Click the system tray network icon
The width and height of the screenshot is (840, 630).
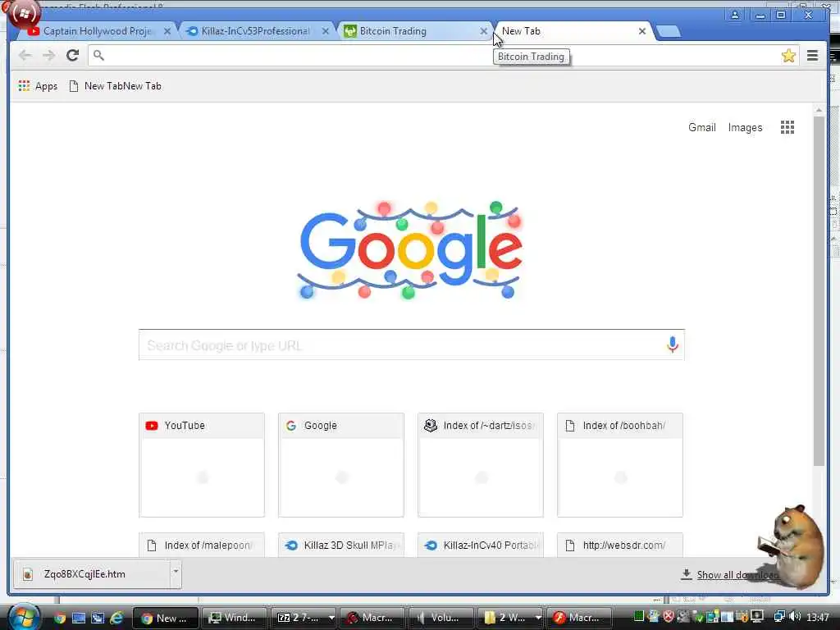click(779, 617)
